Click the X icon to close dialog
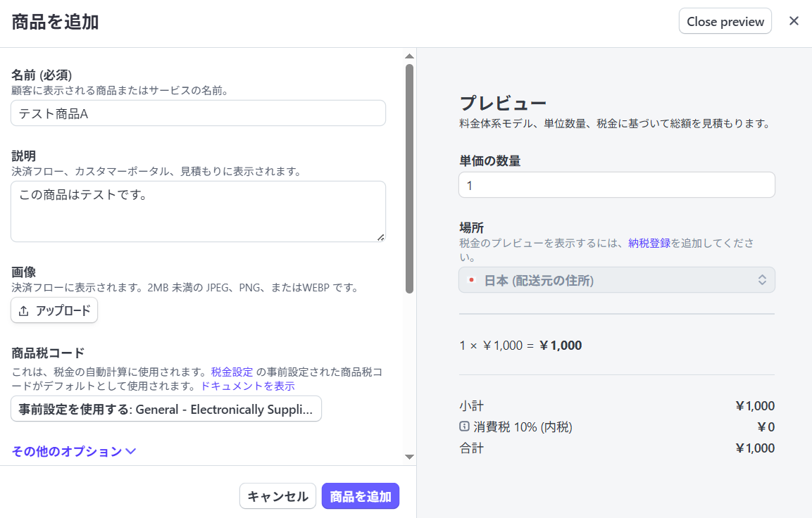The width and height of the screenshot is (812, 518). tap(794, 21)
